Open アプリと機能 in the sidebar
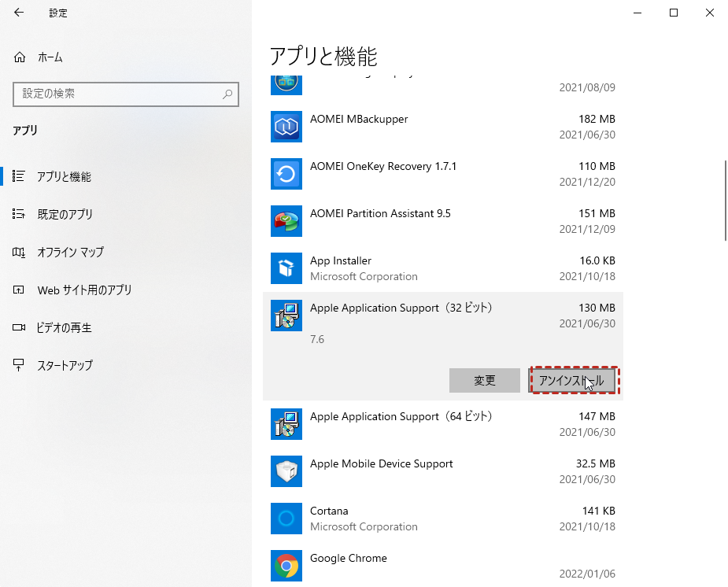728x587 pixels. pyautogui.click(x=64, y=176)
